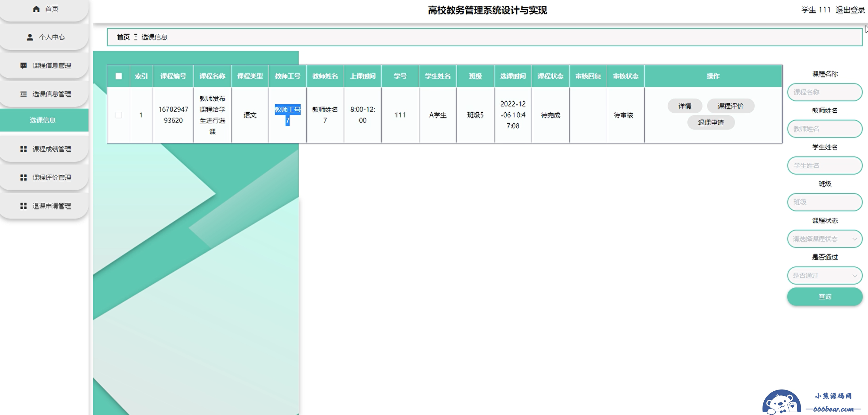Click the chevron arrow of 是否通过 select
Screen dimensions: 868x415
(x=855, y=276)
